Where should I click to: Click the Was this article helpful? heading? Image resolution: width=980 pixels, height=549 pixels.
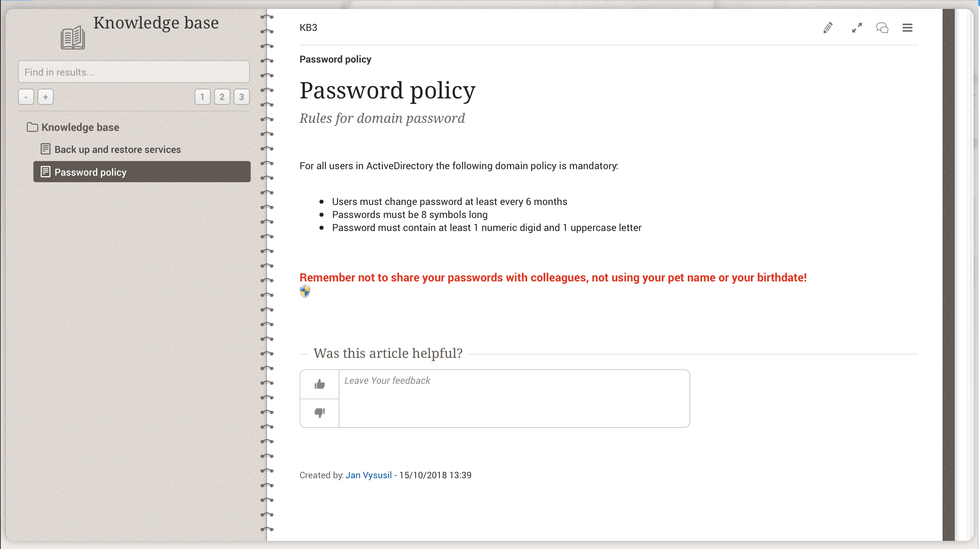click(388, 353)
